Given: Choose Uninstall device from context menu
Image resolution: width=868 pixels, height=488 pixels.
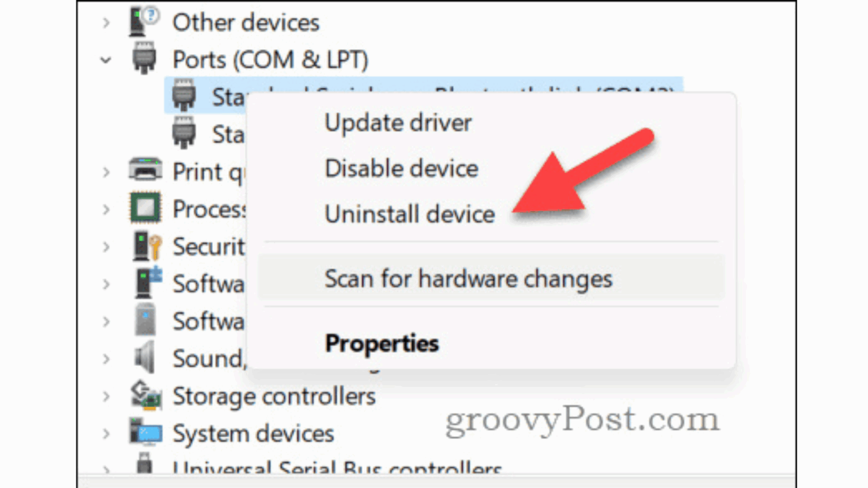Looking at the screenshot, I should pyautogui.click(x=410, y=215).
